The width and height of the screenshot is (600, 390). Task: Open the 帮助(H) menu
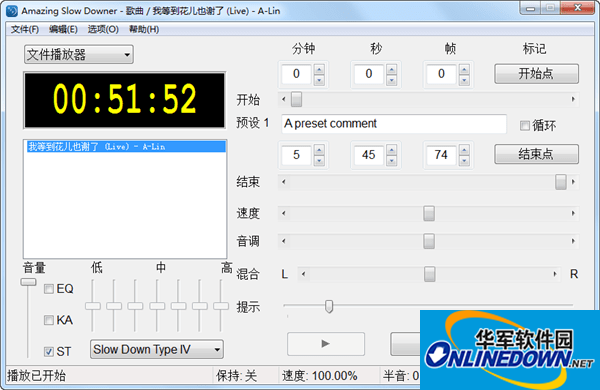[x=144, y=29]
